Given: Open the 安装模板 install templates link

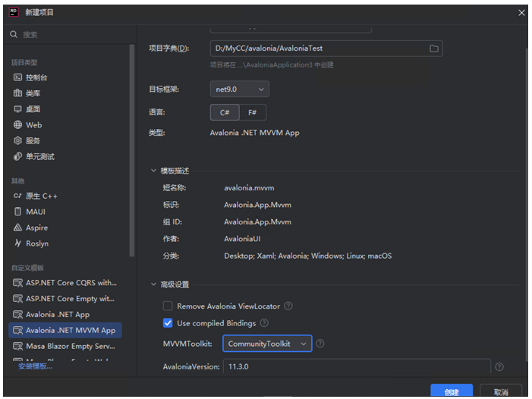Looking at the screenshot, I should coord(35,366).
